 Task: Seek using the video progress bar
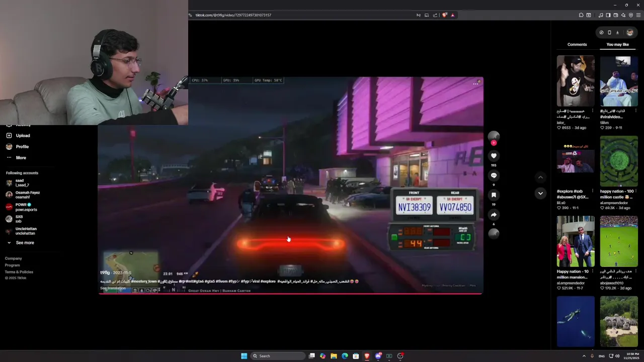coord(290,294)
